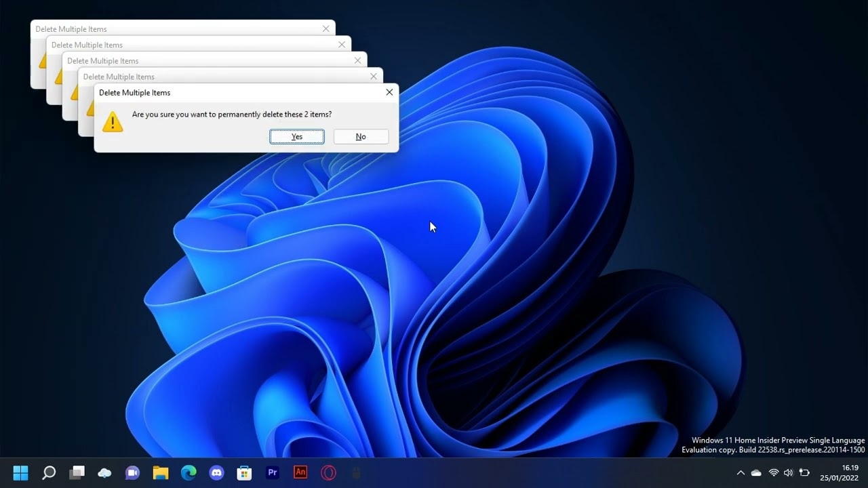This screenshot has height=488, width=868.
Task: Open File Explorer from the taskbar
Action: 161,472
